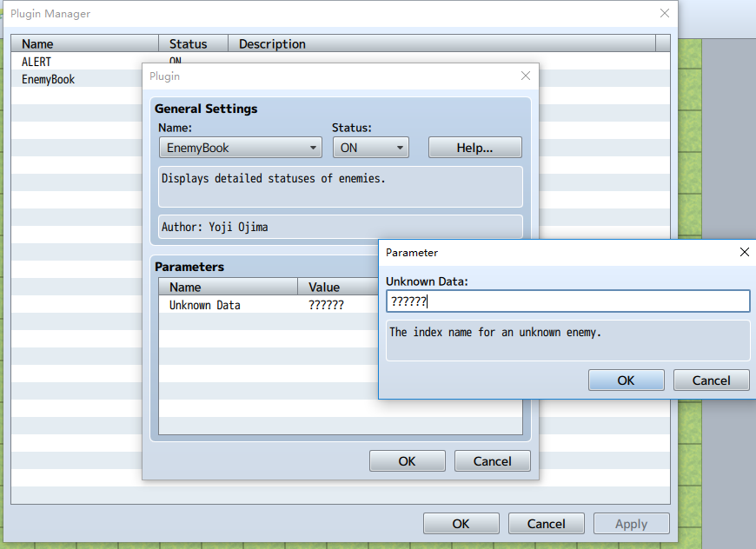Screen dimensions: 756x549
Task: Select the Unknown Data parameter row
Action: [269, 305]
